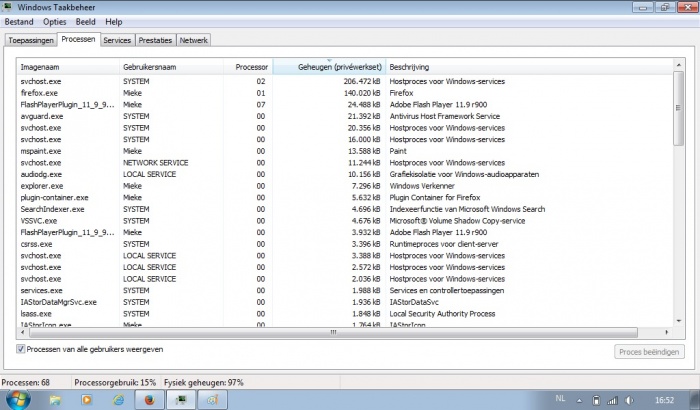Switch to the Toepassingen tab
Screen dimensions: 700x410
[31, 40]
